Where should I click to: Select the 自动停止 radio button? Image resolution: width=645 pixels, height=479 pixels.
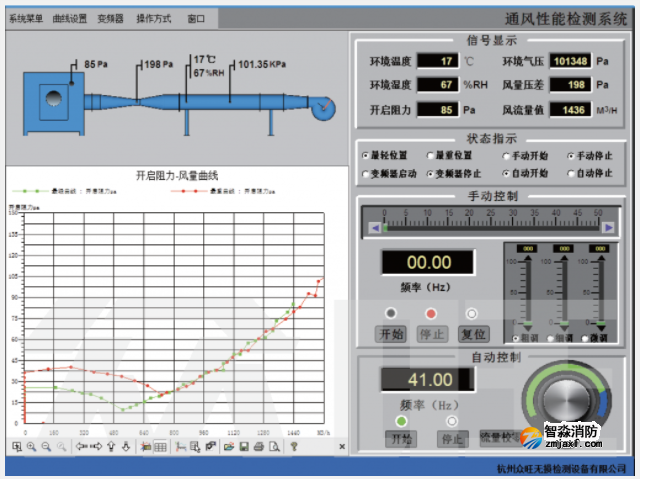pos(572,174)
